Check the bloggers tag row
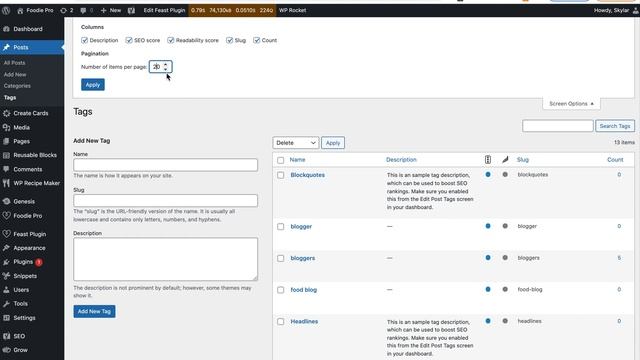 (x=280, y=258)
